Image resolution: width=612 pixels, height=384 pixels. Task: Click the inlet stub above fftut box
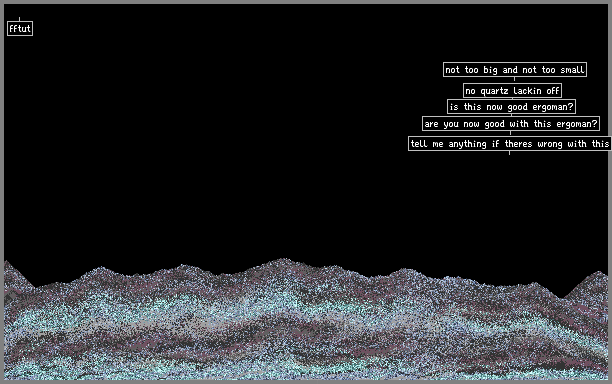20,19
